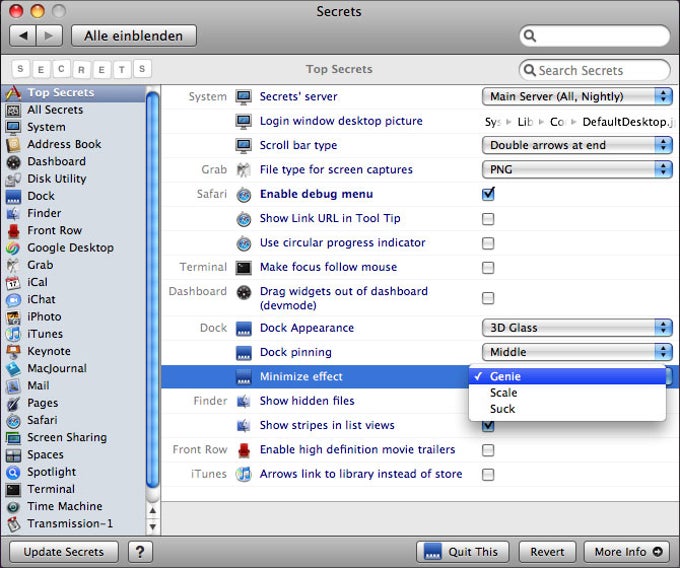
Task: Click Quit This button
Action: click(x=463, y=552)
